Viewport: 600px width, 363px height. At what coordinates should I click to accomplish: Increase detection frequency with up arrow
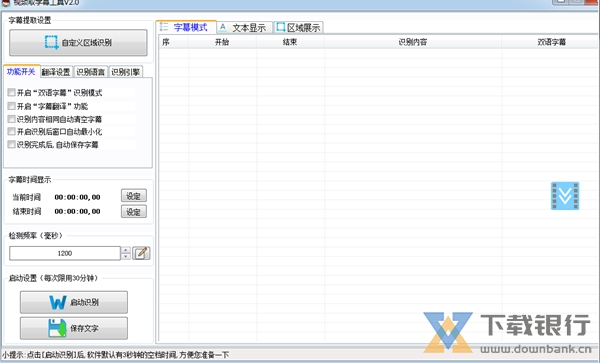[126, 250]
